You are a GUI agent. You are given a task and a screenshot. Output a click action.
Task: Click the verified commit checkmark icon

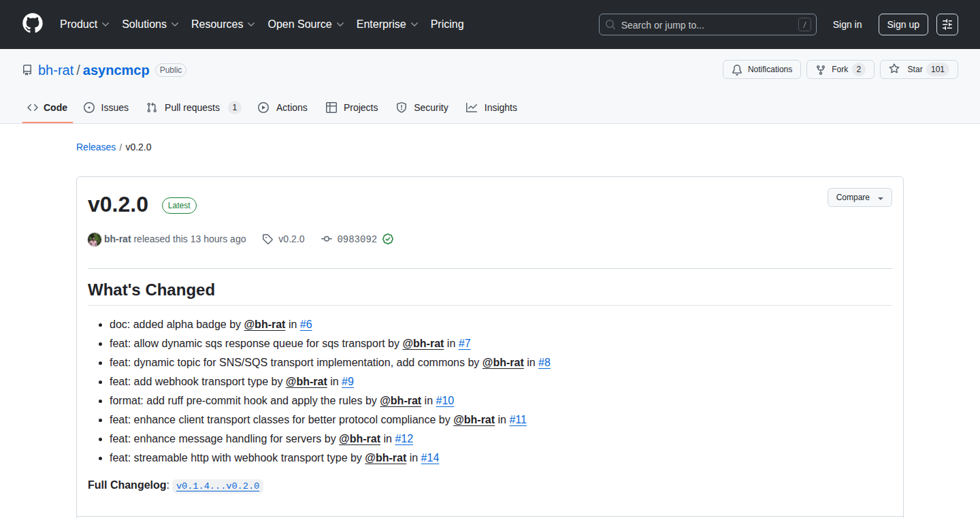[388, 239]
